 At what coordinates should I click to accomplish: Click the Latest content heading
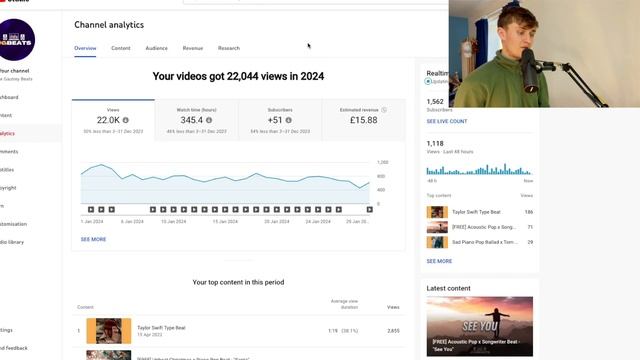(449, 288)
